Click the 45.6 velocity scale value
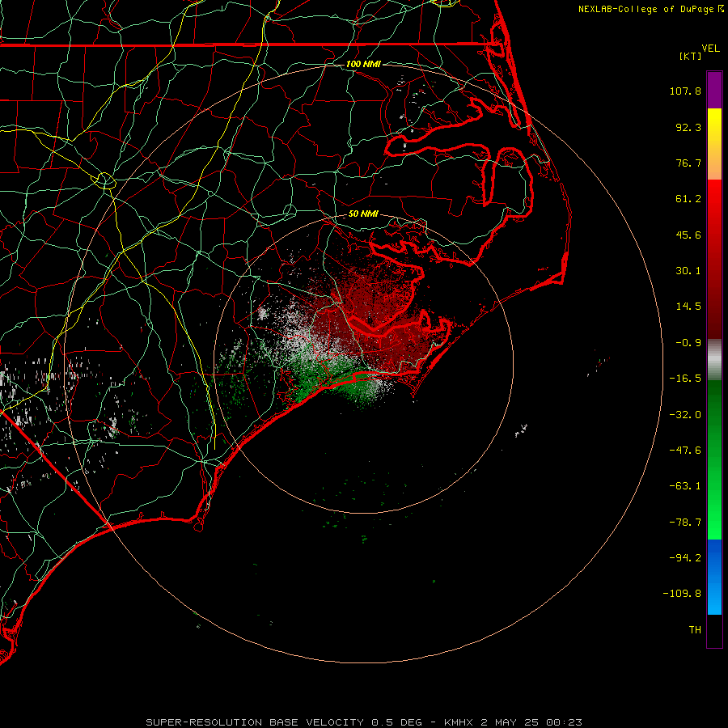 tap(688, 235)
